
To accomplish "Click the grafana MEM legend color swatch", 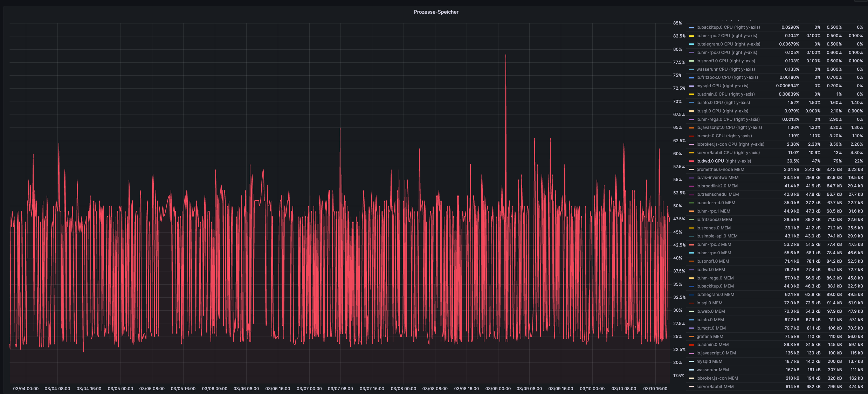I will [691, 337].
